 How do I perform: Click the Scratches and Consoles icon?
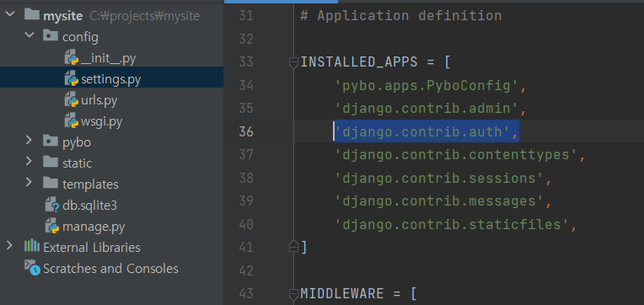[x=32, y=268]
